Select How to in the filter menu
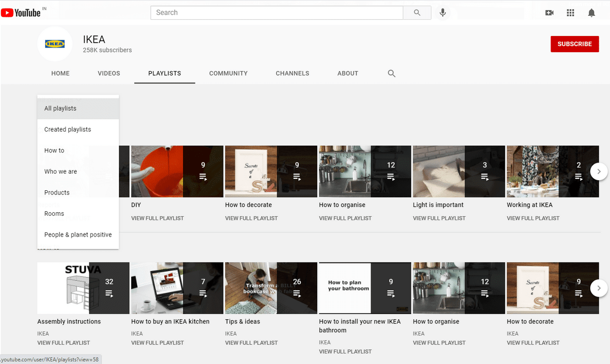Screen dimensions: 610x364 (78, 151)
